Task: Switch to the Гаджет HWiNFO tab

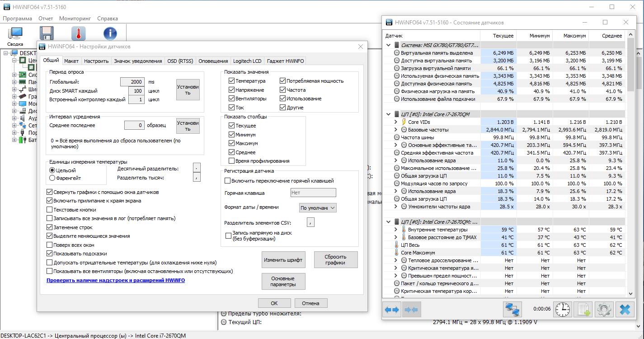Action: click(286, 61)
